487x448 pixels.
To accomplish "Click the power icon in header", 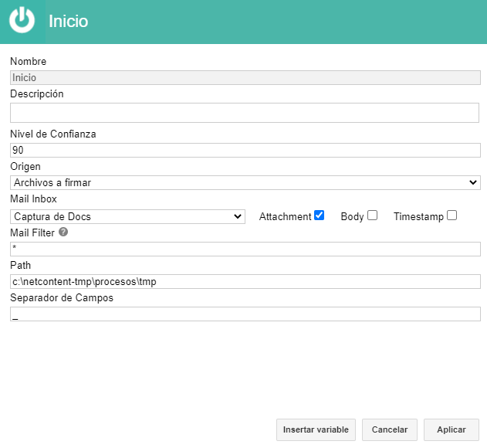I will tap(22, 20).
